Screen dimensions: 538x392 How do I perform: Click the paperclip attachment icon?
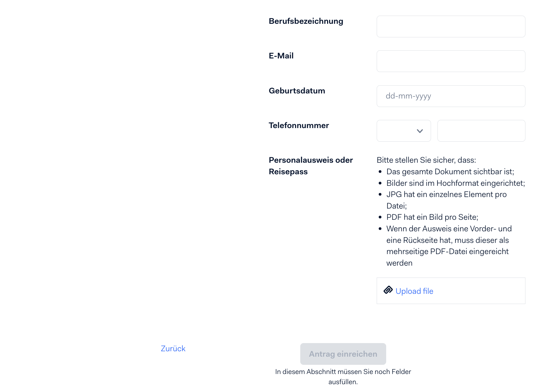point(388,290)
